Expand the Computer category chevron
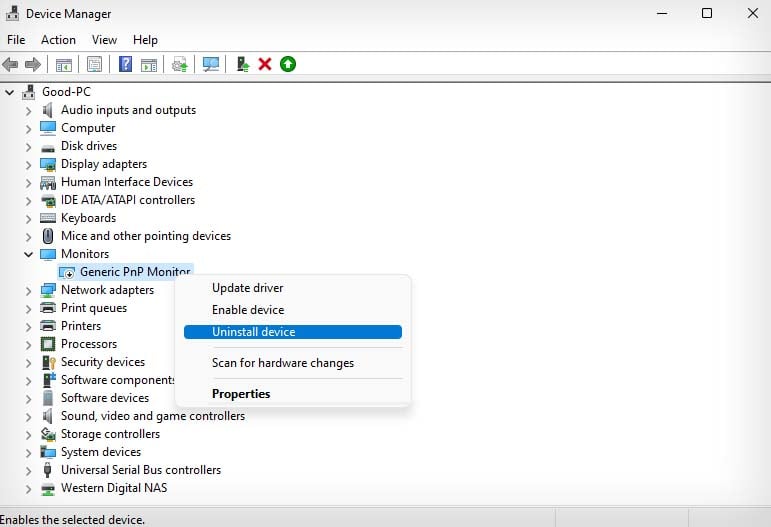 (x=28, y=129)
